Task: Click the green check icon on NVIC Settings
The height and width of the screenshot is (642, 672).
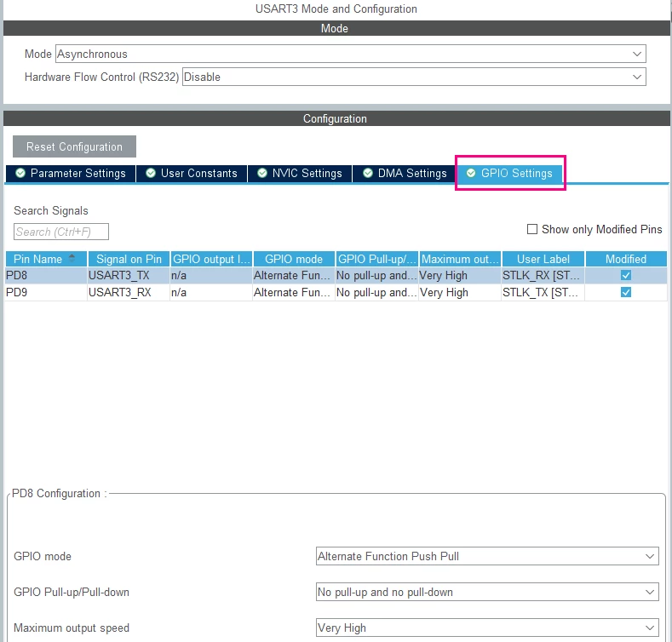Action: click(261, 173)
